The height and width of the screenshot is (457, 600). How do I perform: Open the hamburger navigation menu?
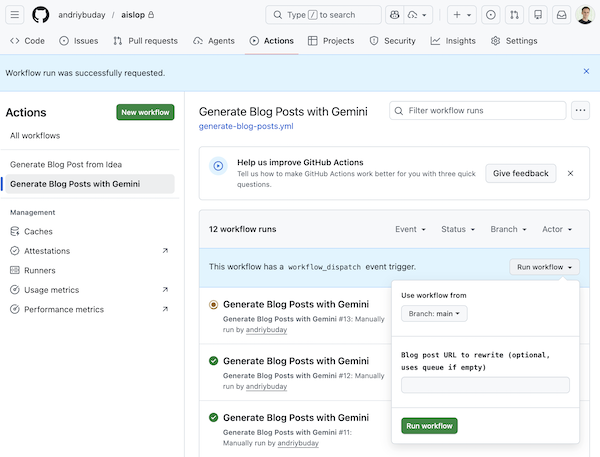coord(15,15)
